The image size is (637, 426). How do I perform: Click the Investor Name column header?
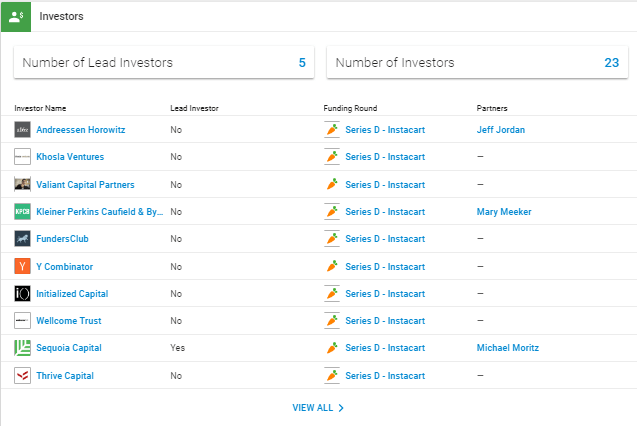[40, 108]
